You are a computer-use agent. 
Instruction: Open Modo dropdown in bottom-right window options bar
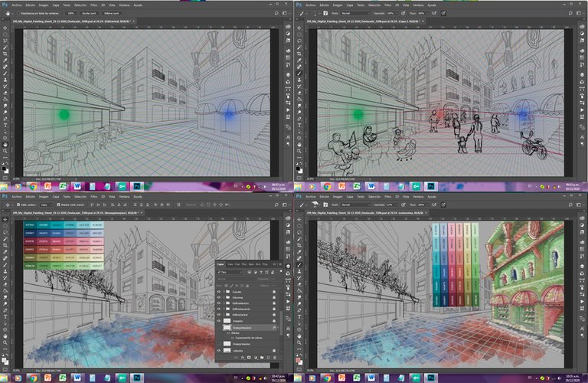coord(354,205)
